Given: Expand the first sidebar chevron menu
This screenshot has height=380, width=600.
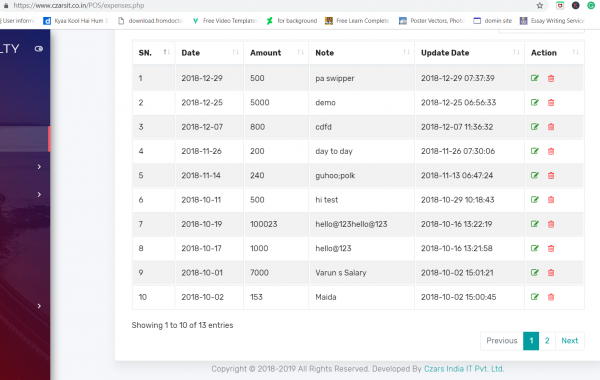Looking at the screenshot, I should click(x=39, y=166).
